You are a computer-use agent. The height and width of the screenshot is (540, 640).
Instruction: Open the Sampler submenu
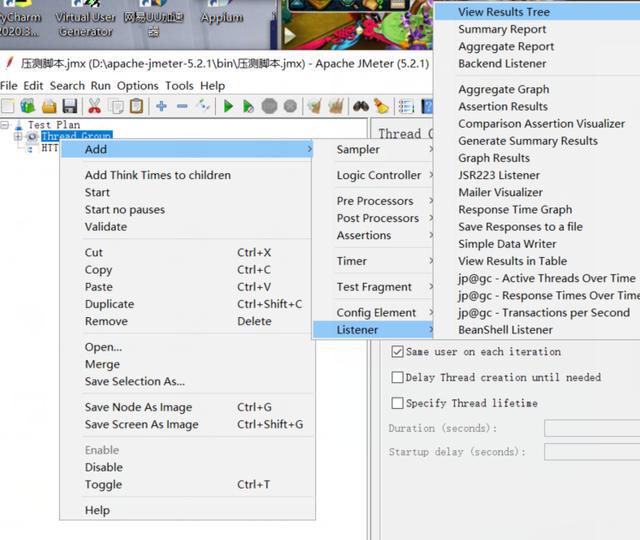373,150
